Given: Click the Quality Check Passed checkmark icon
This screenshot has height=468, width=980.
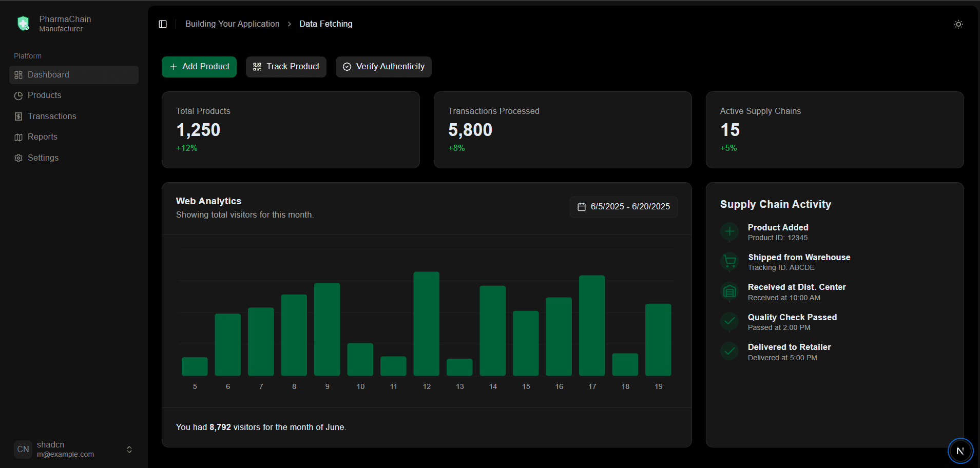Looking at the screenshot, I should 729,322.
